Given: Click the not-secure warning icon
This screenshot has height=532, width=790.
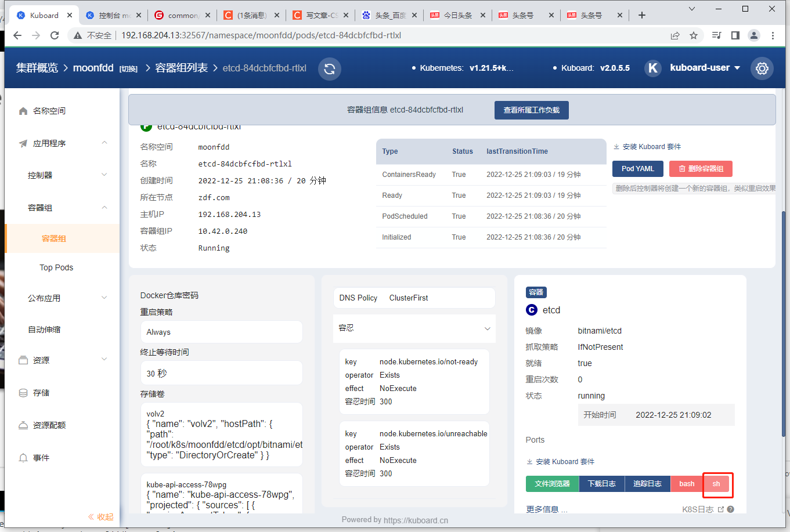Looking at the screenshot, I should (78, 35).
